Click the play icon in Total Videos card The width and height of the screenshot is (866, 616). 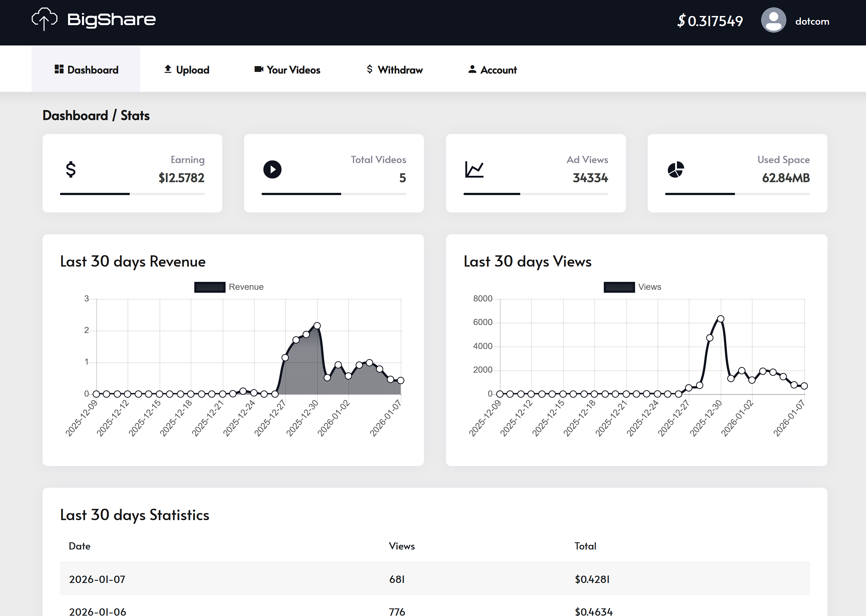coord(272,169)
